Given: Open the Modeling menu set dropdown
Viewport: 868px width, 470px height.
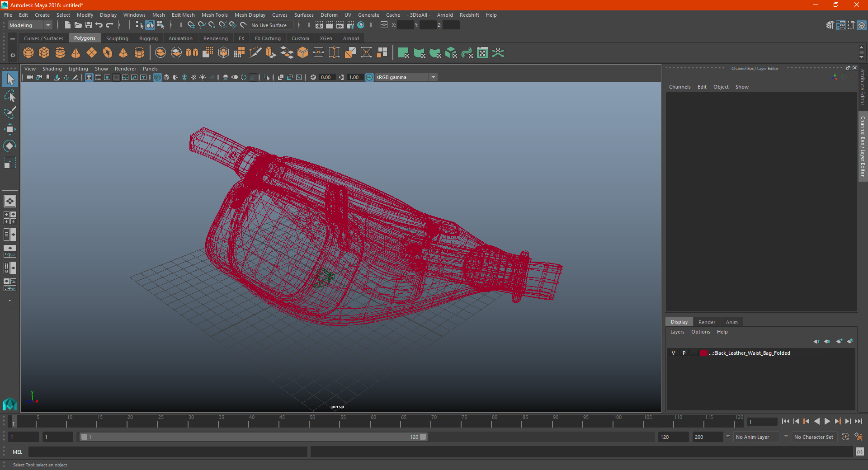Looking at the screenshot, I should 30,25.
